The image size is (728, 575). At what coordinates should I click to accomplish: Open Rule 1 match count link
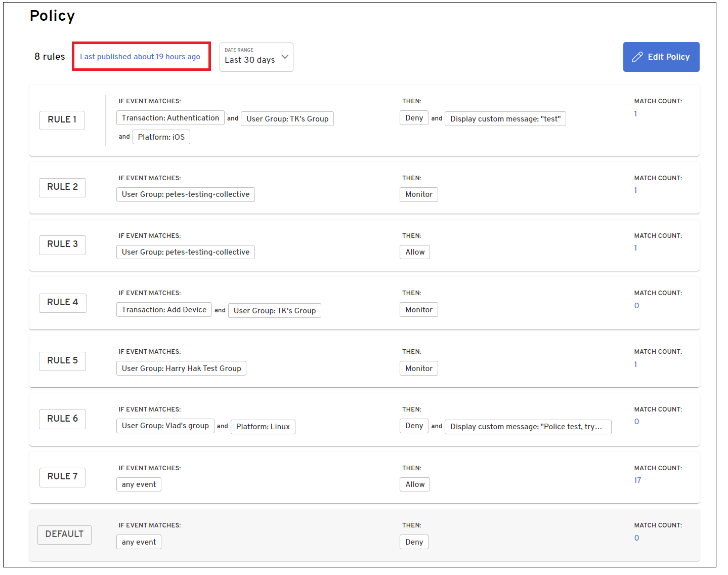[635, 114]
